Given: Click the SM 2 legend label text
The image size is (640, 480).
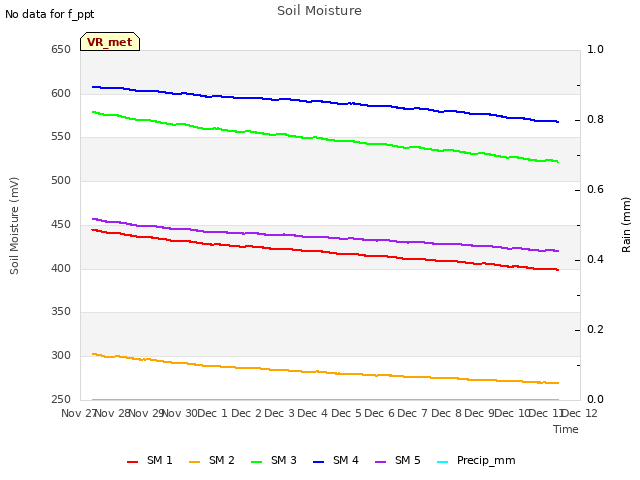Looking at the screenshot, I should [222, 460].
